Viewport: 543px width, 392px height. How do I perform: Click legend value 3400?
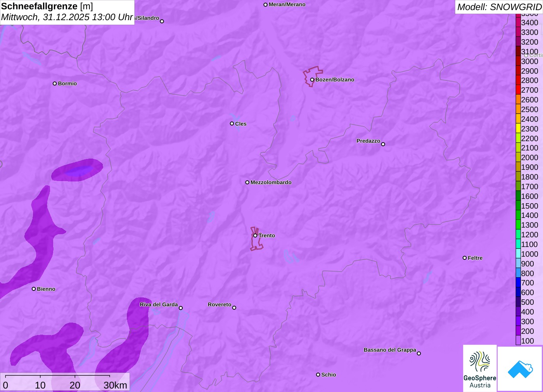pos(529,22)
